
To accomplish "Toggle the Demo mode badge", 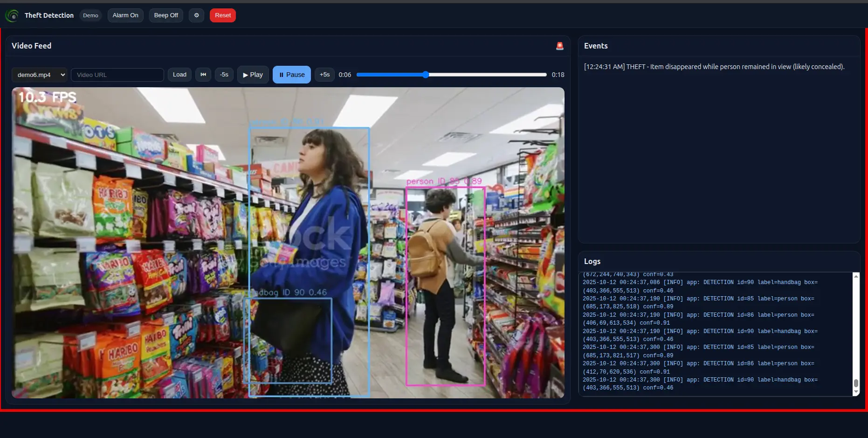I will click(x=90, y=15).
